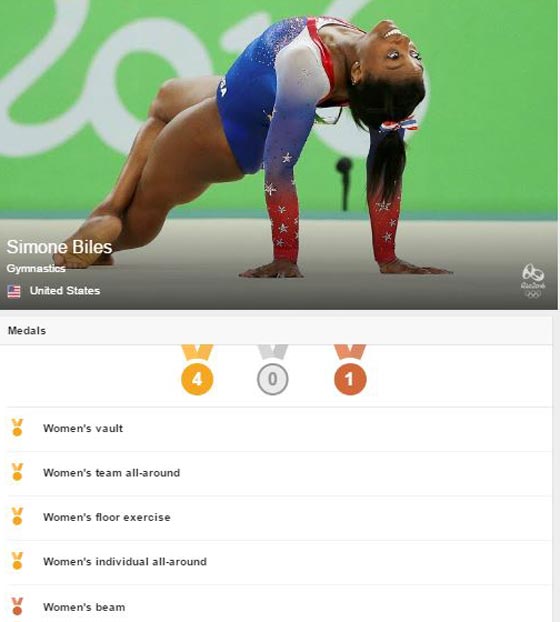The image size is (560, 622).
Task: Click the United States country label
Action: 65,291
